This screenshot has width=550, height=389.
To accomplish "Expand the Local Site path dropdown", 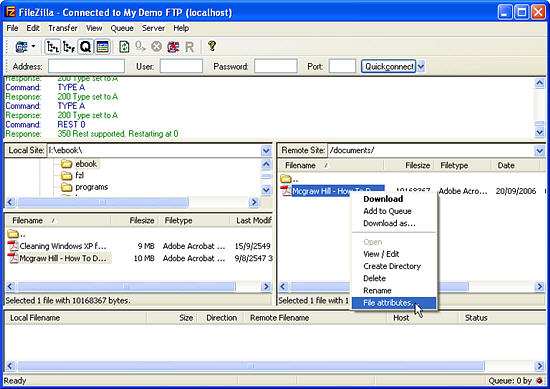I will pyautogui.click(x=266, y=150).
